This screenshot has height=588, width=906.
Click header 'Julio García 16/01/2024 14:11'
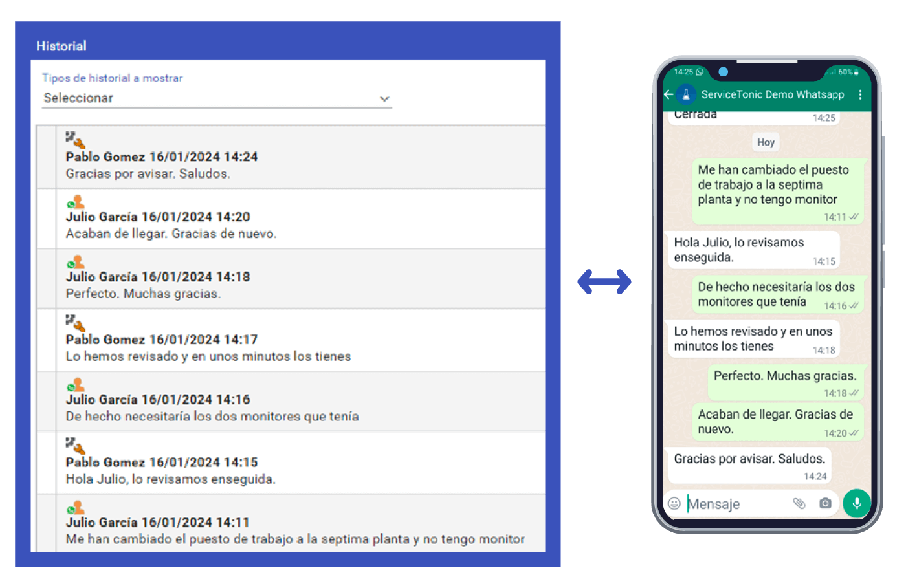click(x=158, y=523)
